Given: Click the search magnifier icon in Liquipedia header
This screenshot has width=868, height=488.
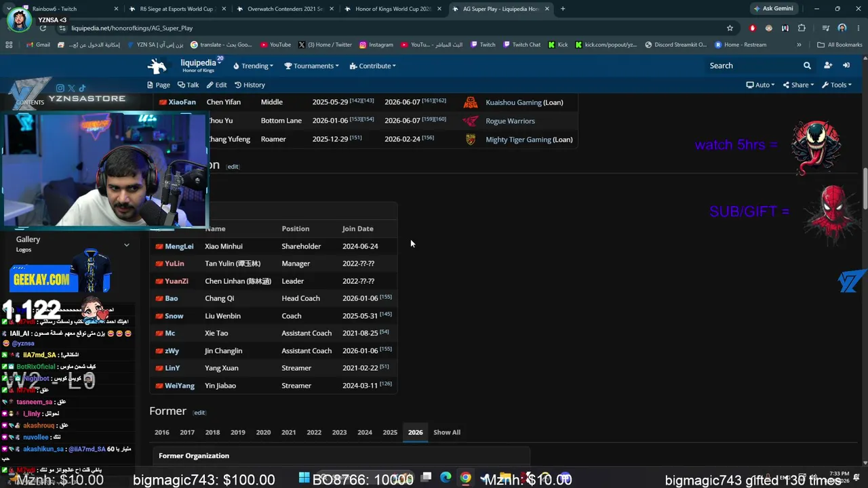Looking at the screenshot, I should click(x=807, y=66).
